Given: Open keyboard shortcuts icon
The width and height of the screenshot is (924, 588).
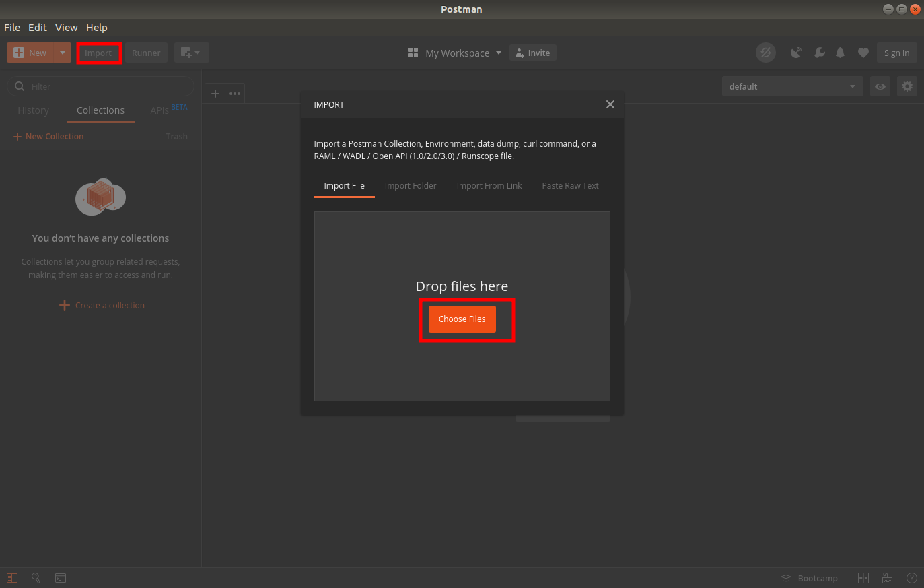Looking at the screenshot, I should [888, 578].
